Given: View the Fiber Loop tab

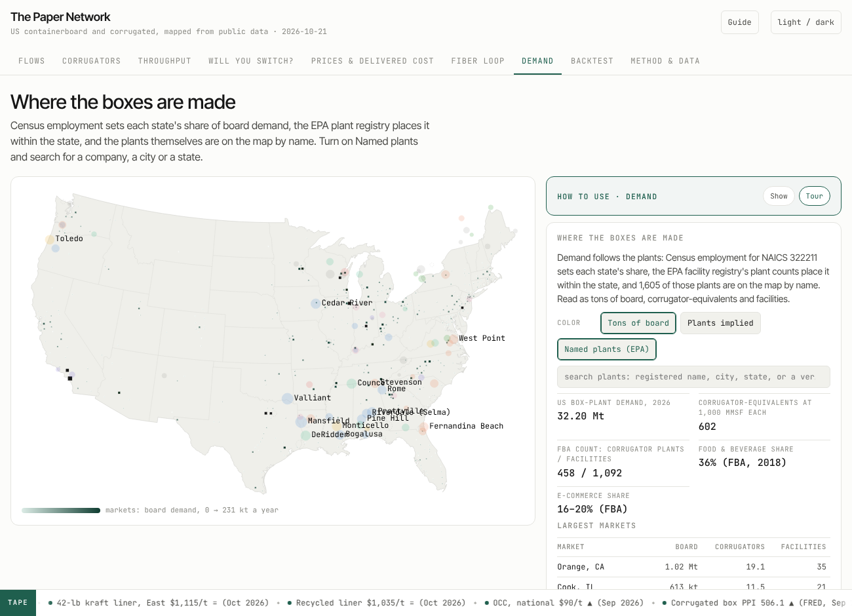Looking at the screenshot, I should point(478,61).
